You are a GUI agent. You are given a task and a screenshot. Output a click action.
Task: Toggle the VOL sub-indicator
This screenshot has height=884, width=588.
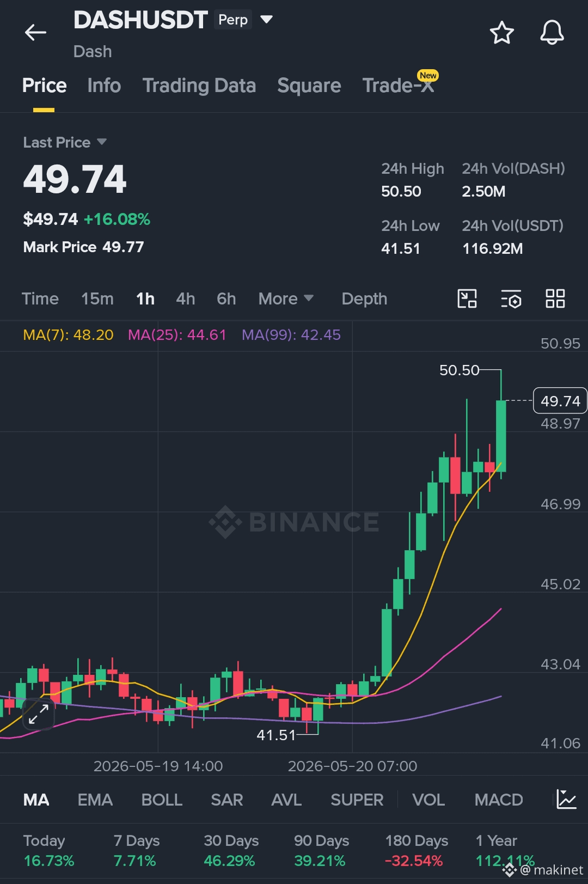(x=428, y=800)
